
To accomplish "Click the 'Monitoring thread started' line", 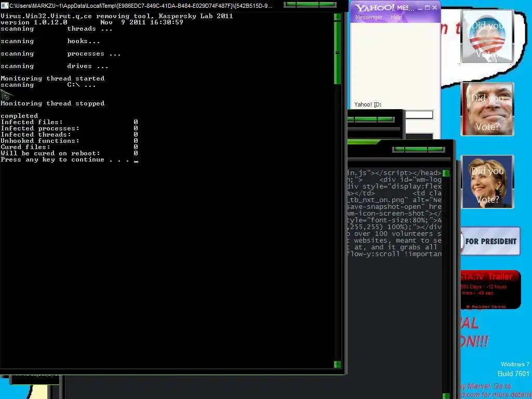I will click(x=52, y=78).
